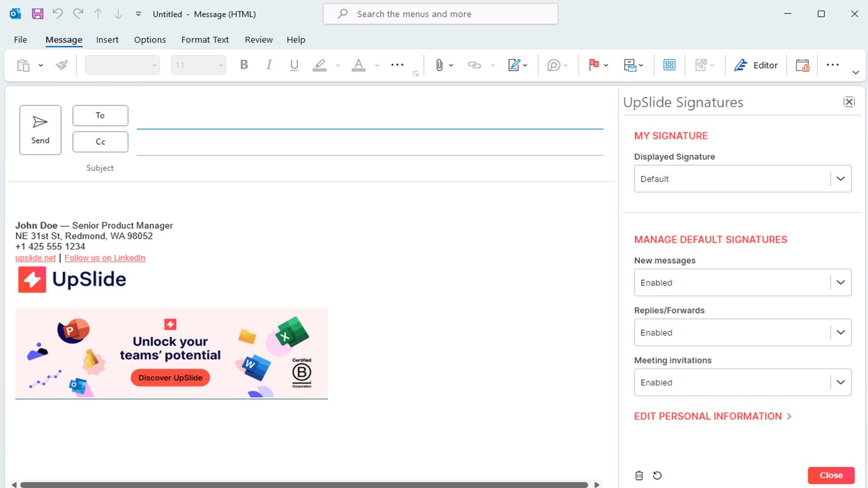This screenshot has width=868, height=488.
Task: Open Follow us on LinkedIn link
Action: tap(105, 258)
